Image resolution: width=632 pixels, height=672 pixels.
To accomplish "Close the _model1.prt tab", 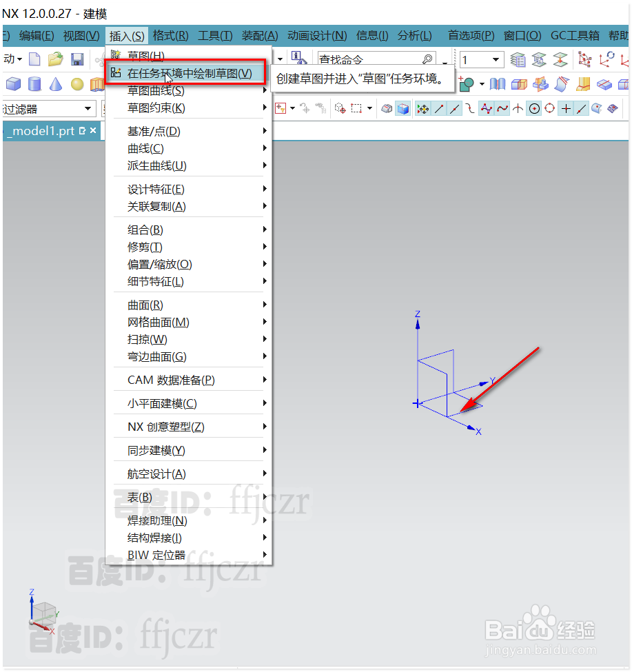I will coord(93,130).
